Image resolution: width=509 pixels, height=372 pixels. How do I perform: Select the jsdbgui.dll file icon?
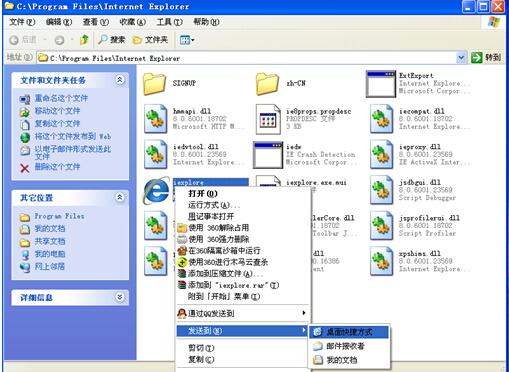point(381,190)
